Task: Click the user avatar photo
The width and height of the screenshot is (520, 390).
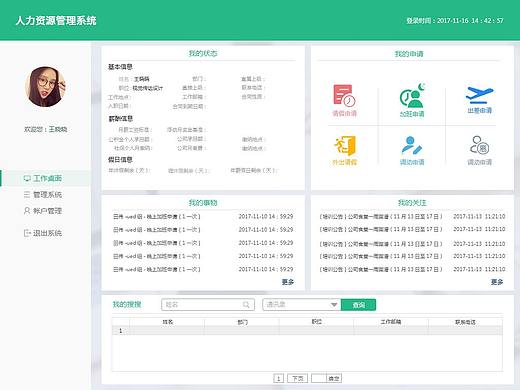Action: coord(45,87)
